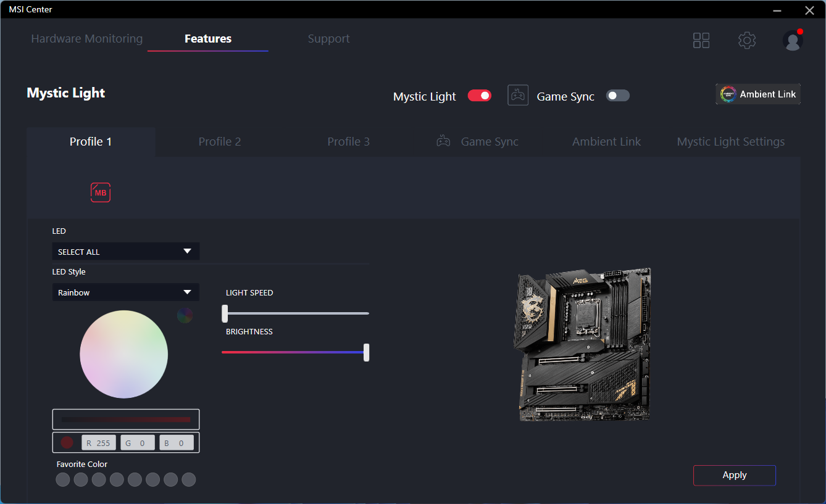Click the R value field
The image size is (826, 504).
pos(99,443)
